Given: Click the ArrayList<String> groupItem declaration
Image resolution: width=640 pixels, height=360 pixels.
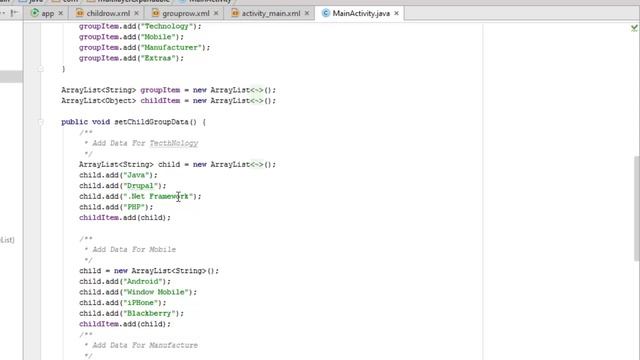Looking at the screenshot, I should pyautogui.click(x=169, y=90).
